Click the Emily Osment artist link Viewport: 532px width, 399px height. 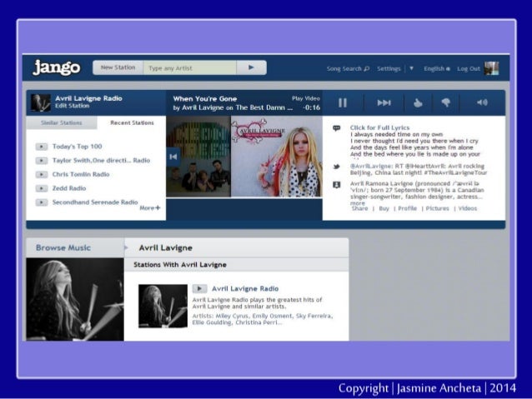272,316
